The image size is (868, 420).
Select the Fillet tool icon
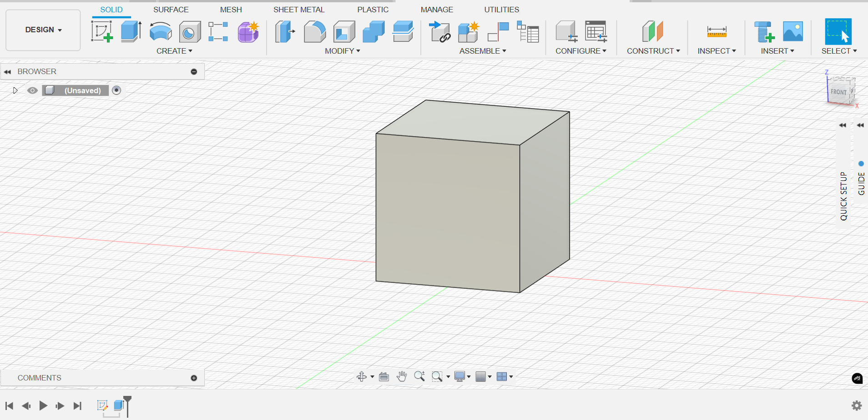315,31
